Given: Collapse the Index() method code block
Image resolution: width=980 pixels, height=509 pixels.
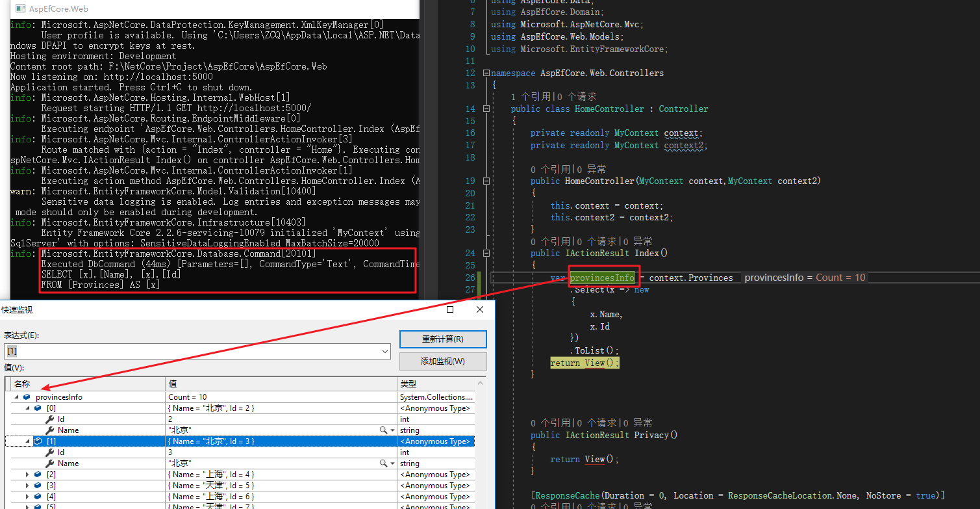Looking at the screenshot, I should coord(487,253).
